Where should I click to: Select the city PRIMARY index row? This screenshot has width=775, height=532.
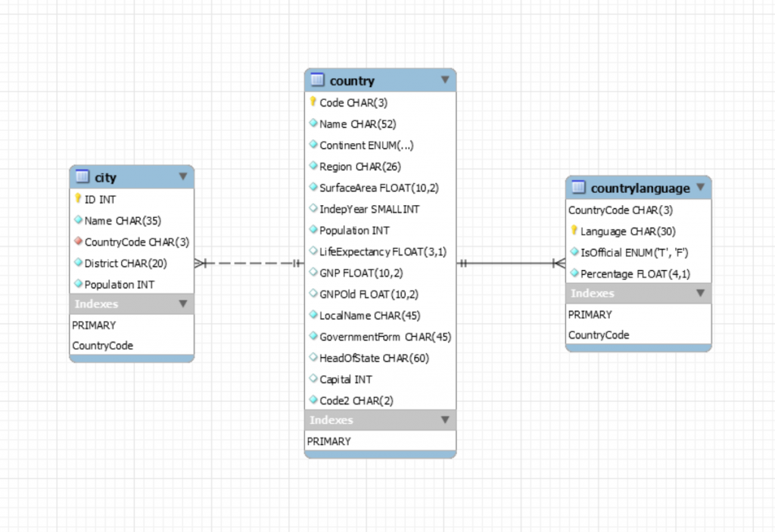[x=132, y=325]
